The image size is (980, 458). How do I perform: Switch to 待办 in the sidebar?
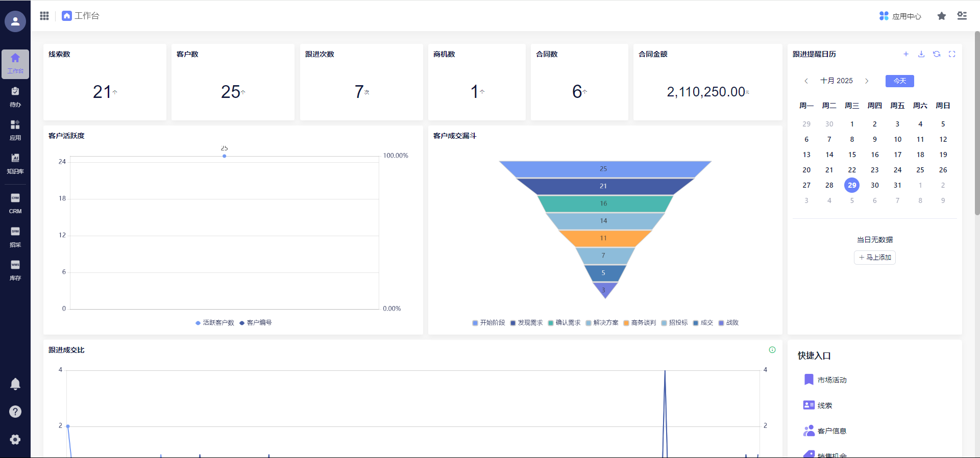[x=15, y=97]
